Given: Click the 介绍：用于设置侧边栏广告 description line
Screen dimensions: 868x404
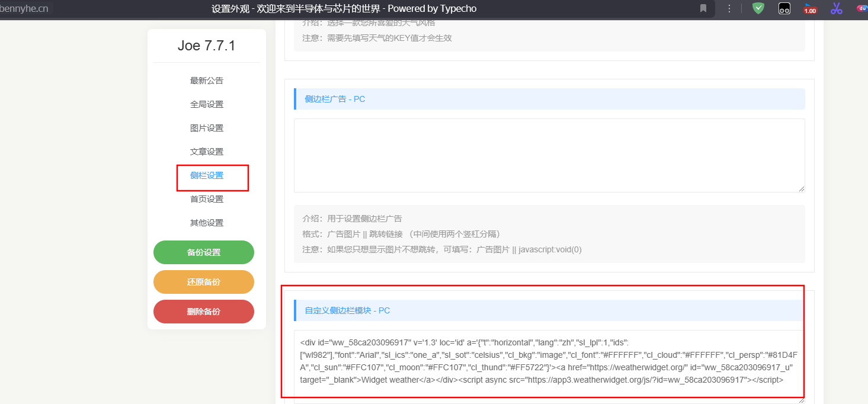Looking at the screenshot, I should (352, 219).
